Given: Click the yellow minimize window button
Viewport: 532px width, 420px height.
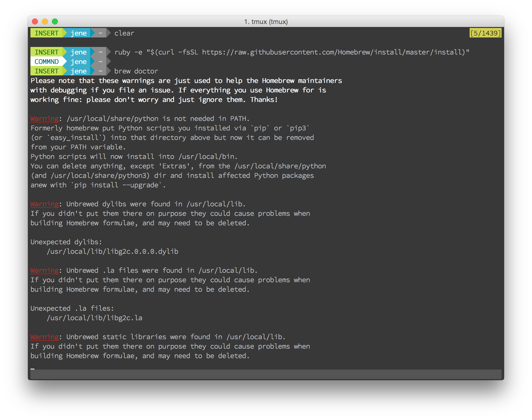Looking at the screenshot, I should click(x=45, y=22).
